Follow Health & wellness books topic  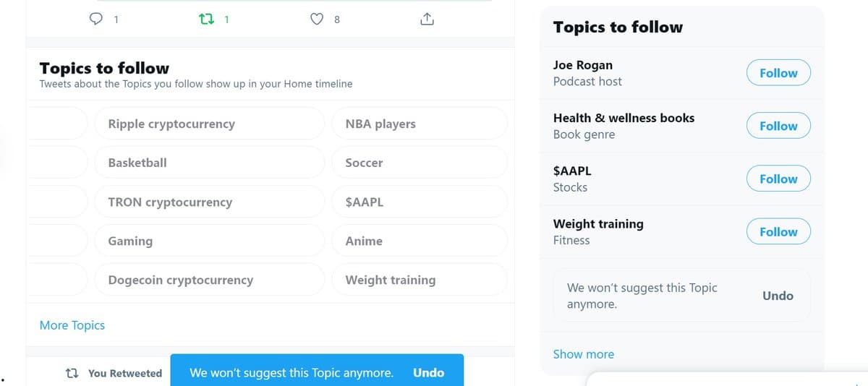click(x=778, y=126)
